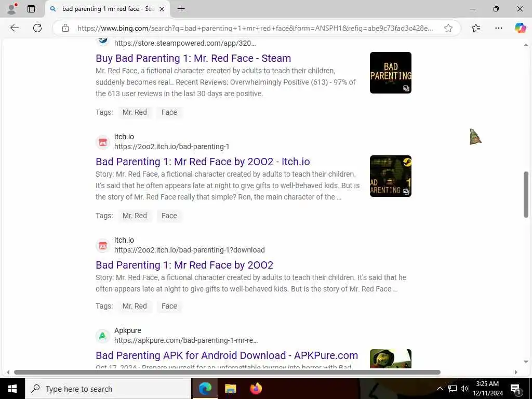Image resolution: width=532 pixels, height=399 pixels.
Task: Click the horizontal scrollbar thumb
Action: pos(227,372)
